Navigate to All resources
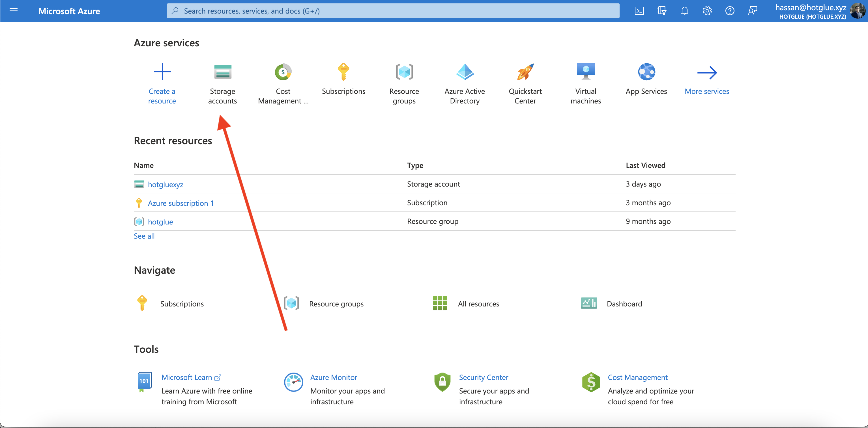Screen dimensions: 868x428 [x=478, y=304]
